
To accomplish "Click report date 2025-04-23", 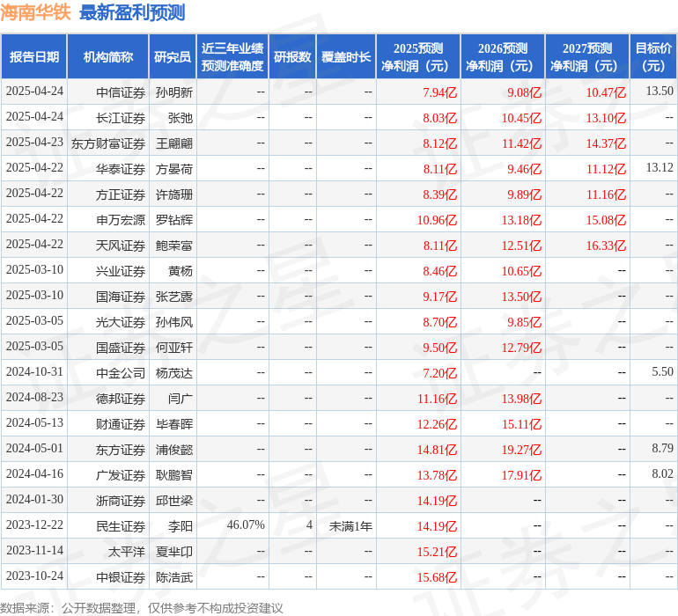I will coord(34,142).
